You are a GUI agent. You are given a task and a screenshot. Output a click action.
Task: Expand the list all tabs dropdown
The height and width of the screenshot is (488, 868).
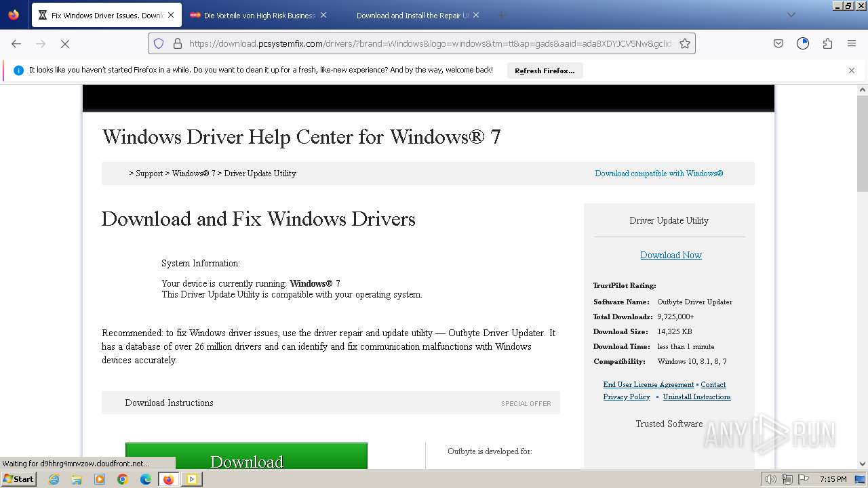(x=791, y=15)
